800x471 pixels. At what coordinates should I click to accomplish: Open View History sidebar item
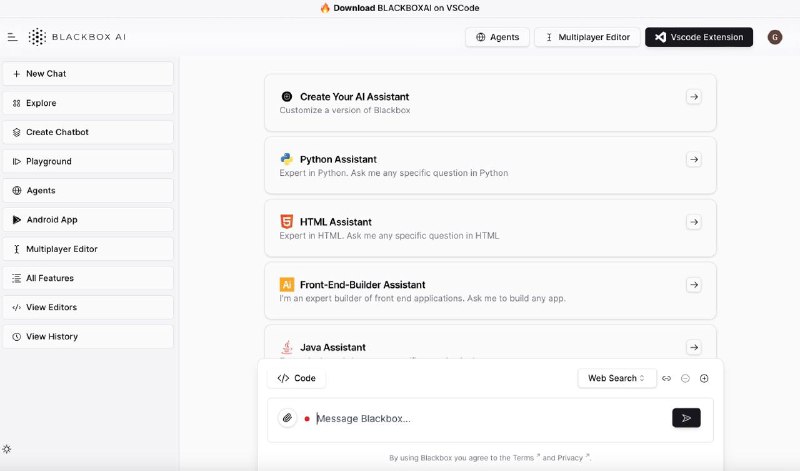click(88, 337)
